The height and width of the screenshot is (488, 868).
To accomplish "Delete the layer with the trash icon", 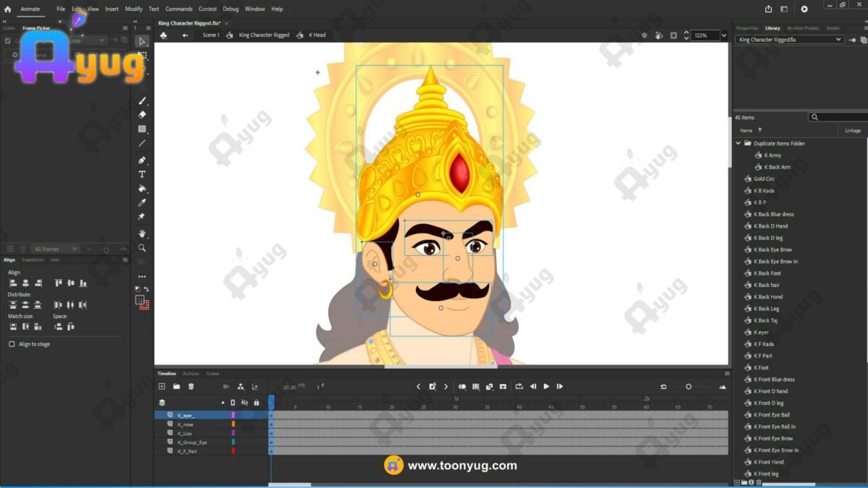I will click(192, 387).
